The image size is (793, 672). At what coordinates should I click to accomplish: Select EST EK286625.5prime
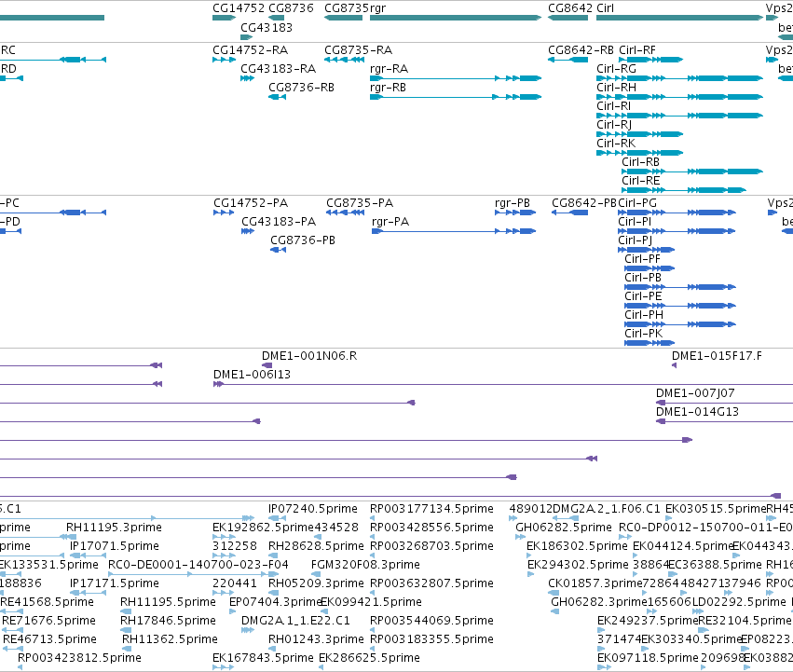coord(370,659)
